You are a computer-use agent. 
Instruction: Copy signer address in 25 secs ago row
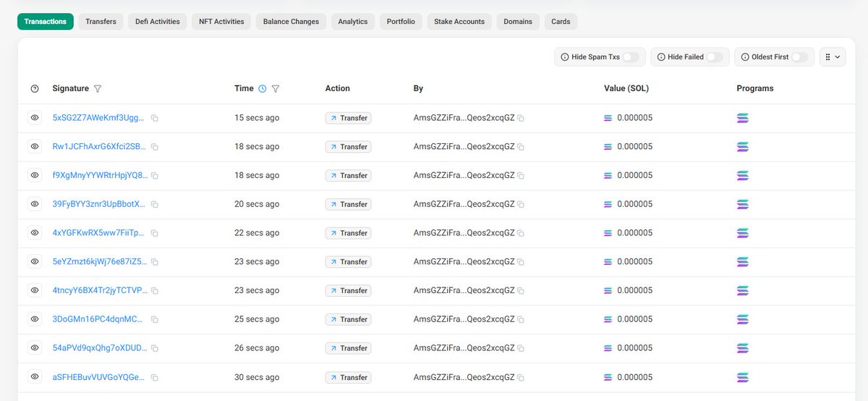point(521,320)
